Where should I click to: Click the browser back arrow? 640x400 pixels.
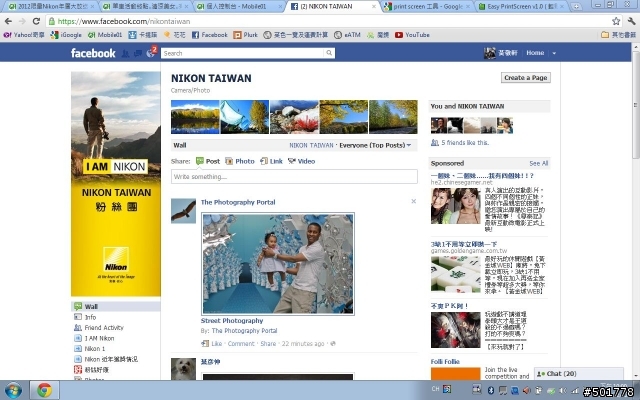coord(8,21)
